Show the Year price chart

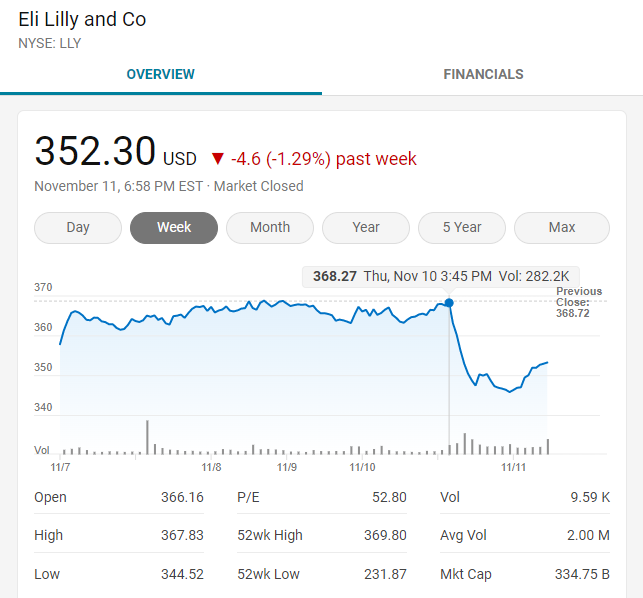click(366, 227)
